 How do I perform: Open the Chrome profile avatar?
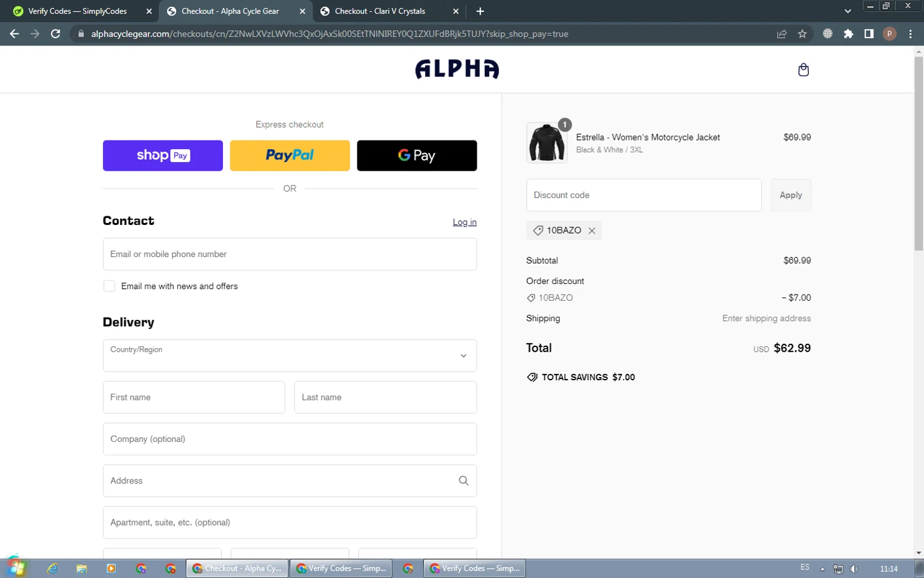point(890,34)
